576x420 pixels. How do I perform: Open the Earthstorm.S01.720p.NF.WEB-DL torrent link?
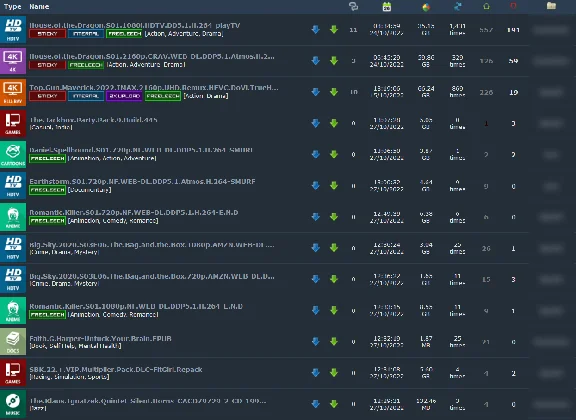[142, 182]
